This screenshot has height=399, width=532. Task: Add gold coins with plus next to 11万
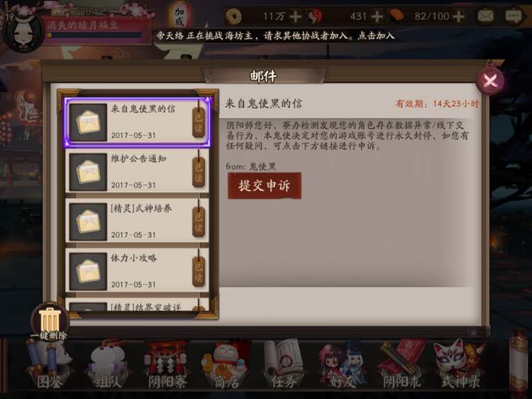click(296, 16)
